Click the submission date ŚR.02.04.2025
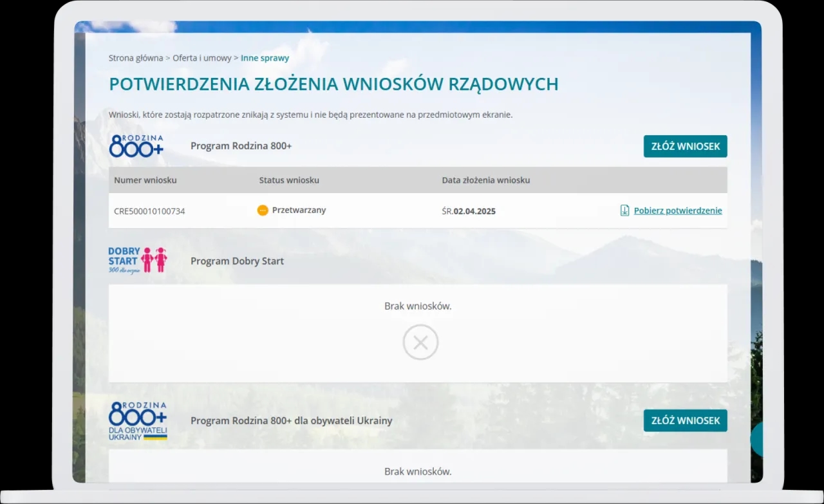 pyautogui.click(x=469, y=210)
